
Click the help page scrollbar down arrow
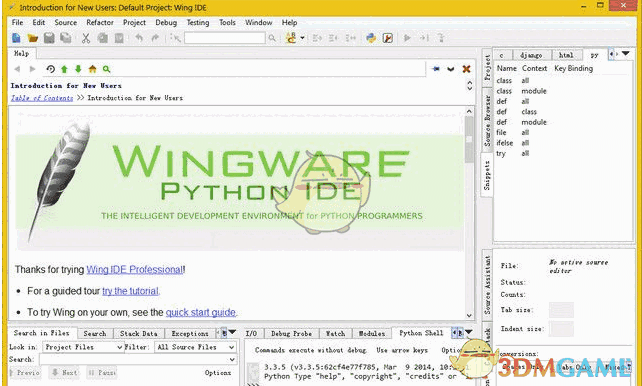point(469,315)
